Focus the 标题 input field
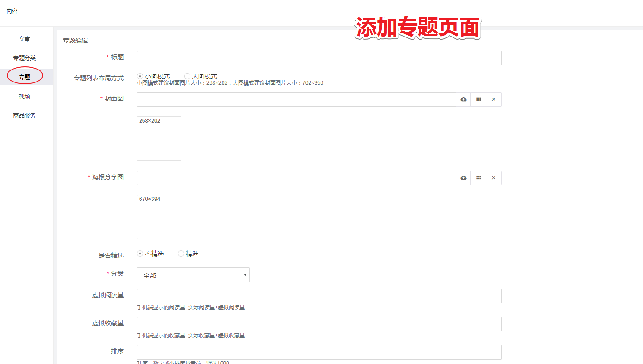This screenshot has width=643, height=364. click(319, 58)
